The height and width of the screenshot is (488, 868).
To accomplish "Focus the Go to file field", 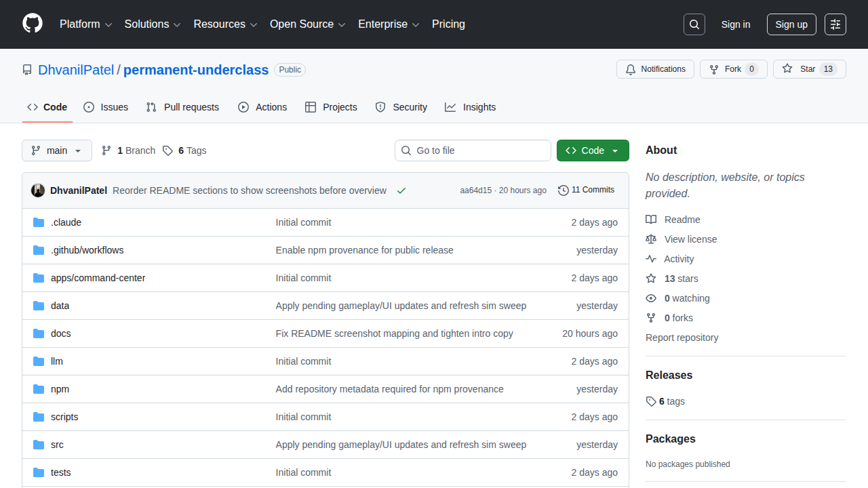I will pos(473,150).
